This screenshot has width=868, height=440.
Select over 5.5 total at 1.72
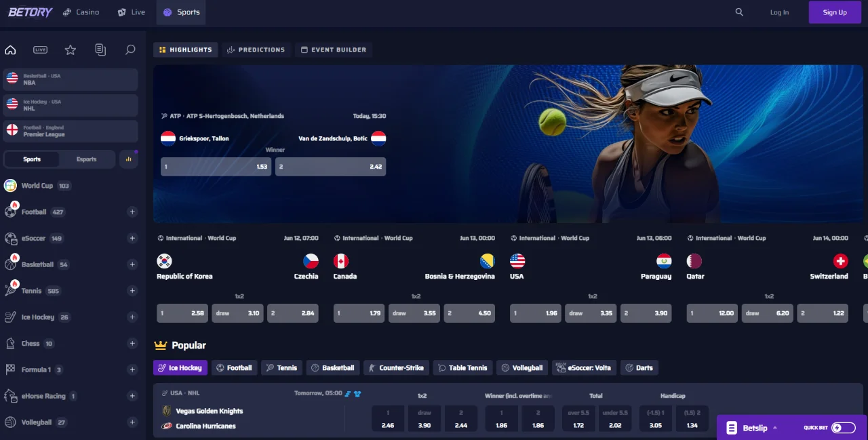pyautogui.click(x=578, y=418)
